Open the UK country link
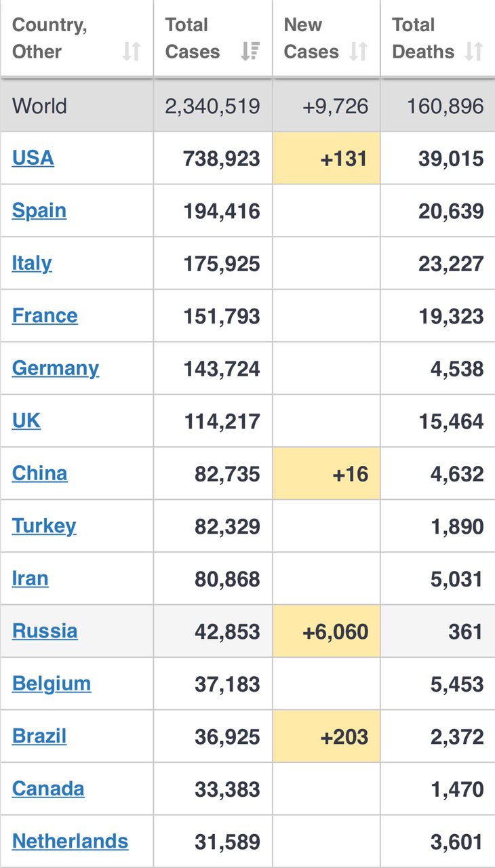Image resolution: width=495 pixels, height=868 pixels. (26, 420)
